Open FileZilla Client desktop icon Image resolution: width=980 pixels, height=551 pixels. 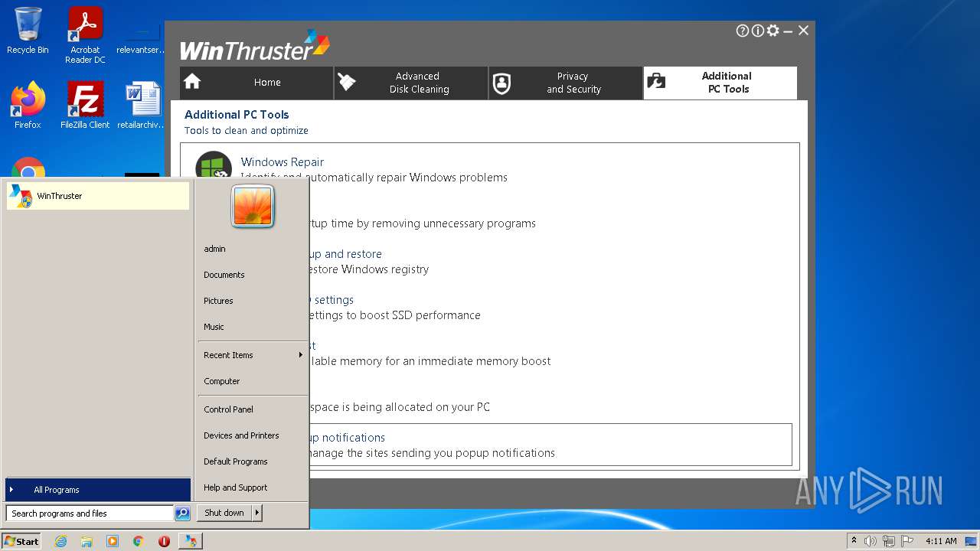coord(85,106)
